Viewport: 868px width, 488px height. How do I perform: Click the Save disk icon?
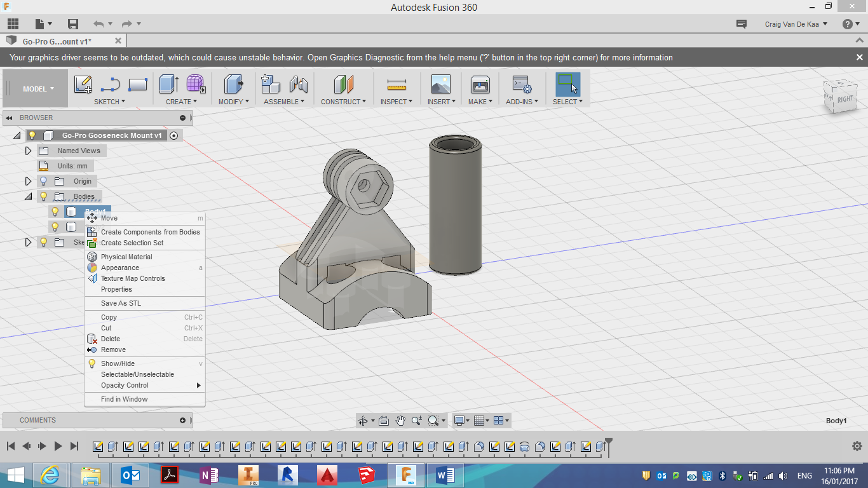pos(73,24)
